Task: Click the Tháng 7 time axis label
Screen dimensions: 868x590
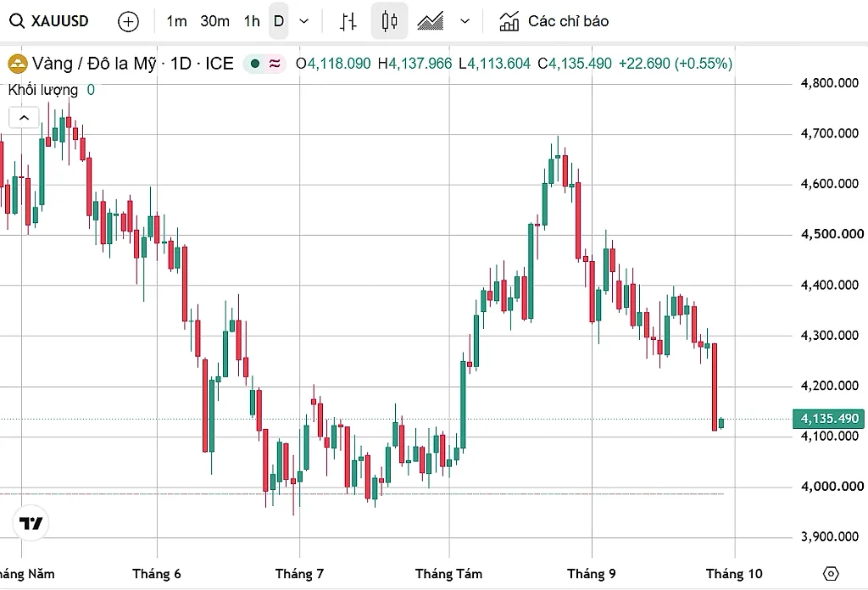Action: pyautogui.click(x=299, y=573)
